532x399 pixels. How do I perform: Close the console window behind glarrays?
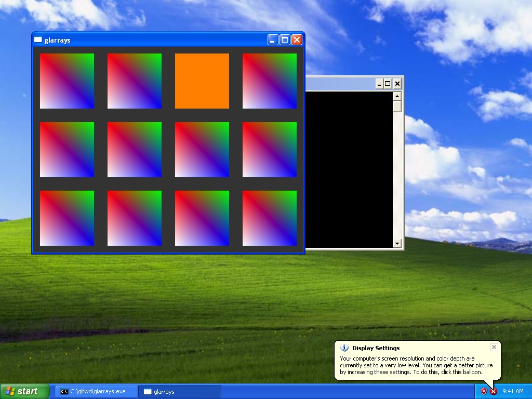(397, 84)
